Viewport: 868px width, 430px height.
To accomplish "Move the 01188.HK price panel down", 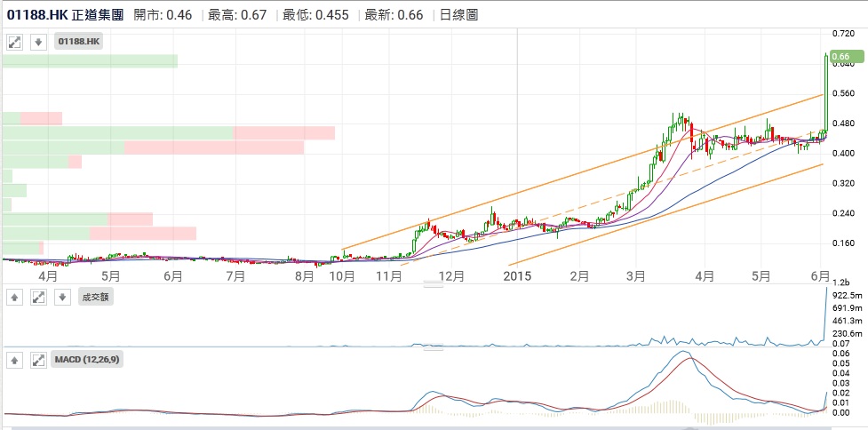I will click(37, 42).
